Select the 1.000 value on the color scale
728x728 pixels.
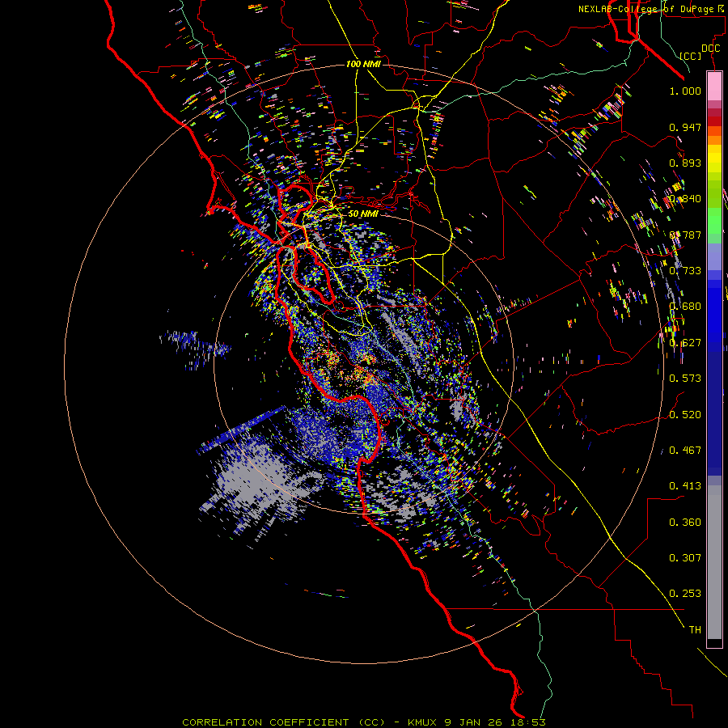685,91
